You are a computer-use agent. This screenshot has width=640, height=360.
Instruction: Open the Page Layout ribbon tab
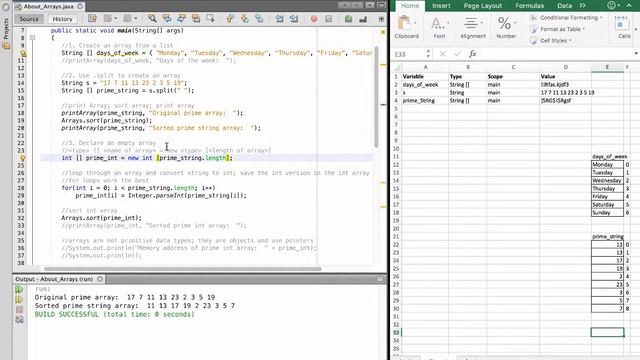click(x=482, y=6)
